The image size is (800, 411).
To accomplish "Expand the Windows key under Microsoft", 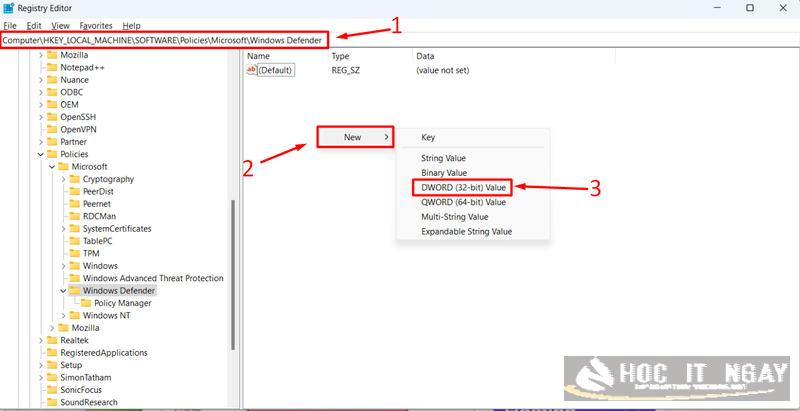I will pyautogui.click(x=63, y=266).
